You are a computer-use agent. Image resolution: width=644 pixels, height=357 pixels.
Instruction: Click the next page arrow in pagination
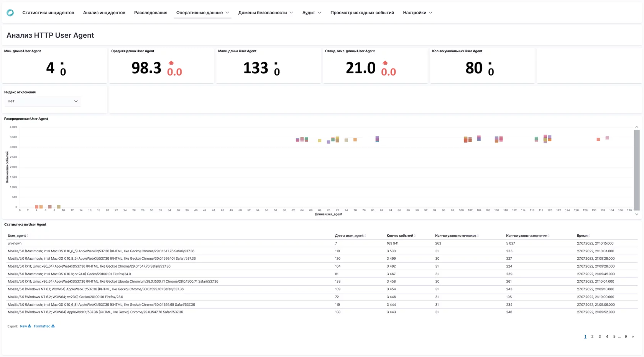tap(633, 336)
